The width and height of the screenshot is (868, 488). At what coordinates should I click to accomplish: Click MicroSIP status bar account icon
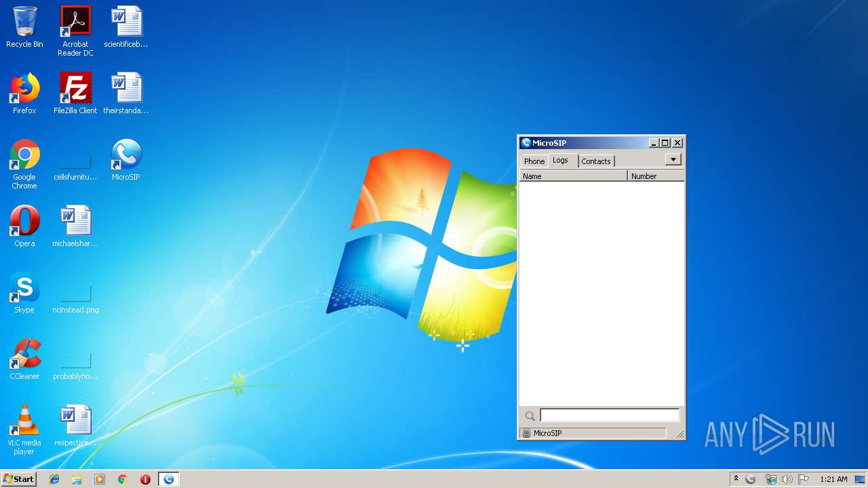(526, 433)
